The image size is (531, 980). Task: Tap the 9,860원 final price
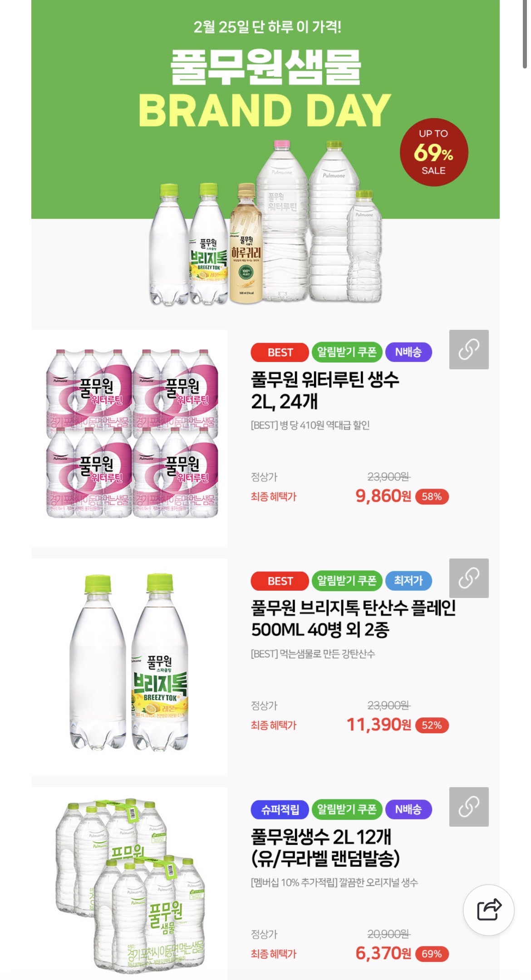click(383, 496)
